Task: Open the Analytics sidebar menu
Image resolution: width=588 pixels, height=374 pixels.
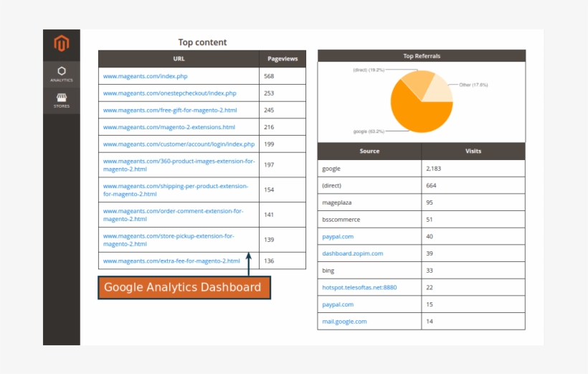Action: [62, 75]
